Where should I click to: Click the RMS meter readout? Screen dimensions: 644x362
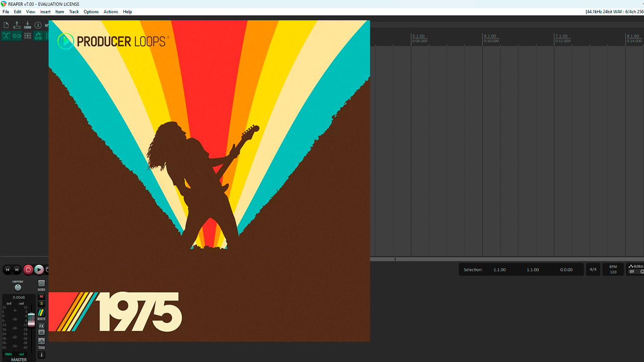coord(15,354)
